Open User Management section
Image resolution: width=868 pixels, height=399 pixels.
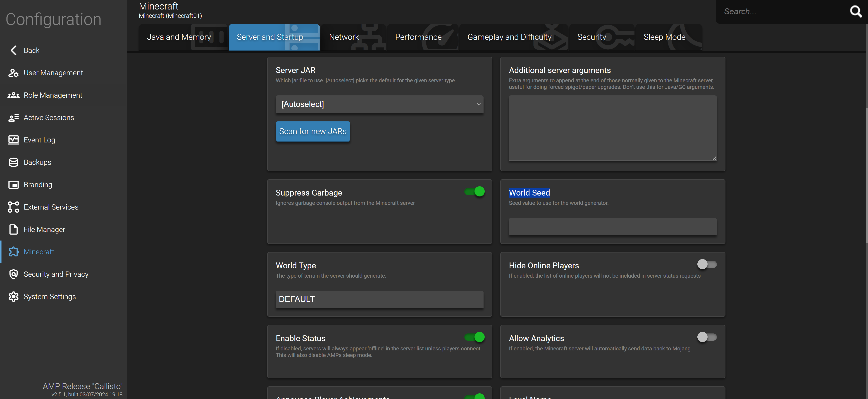tap(63, 73)
